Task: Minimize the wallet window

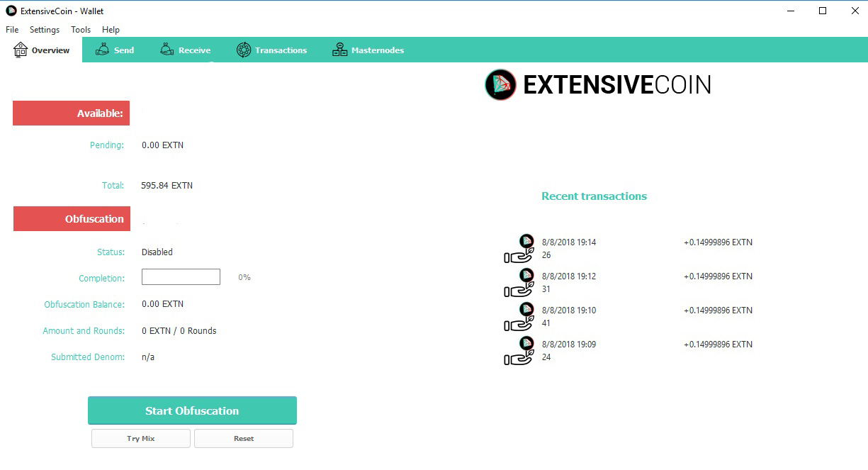Action: [790, 11]
